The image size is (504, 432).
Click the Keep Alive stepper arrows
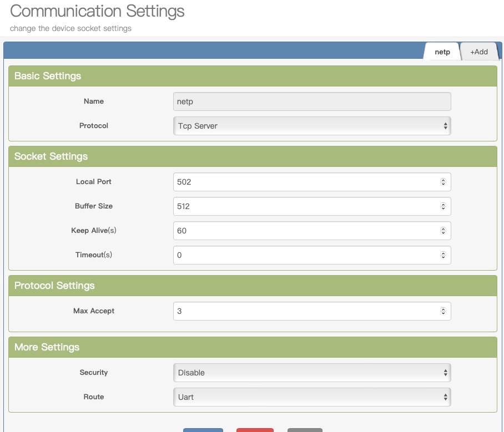443,231
